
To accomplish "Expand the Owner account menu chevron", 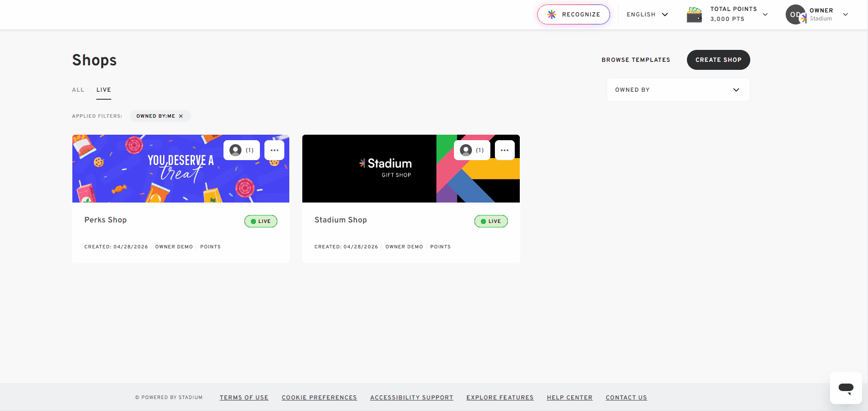I will tap(846, 14).
